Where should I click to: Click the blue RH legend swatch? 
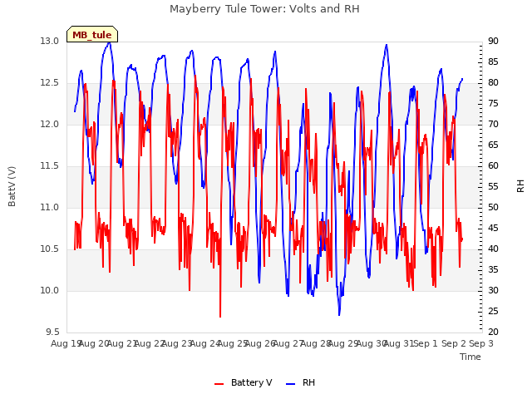click(x=291, y=384)
